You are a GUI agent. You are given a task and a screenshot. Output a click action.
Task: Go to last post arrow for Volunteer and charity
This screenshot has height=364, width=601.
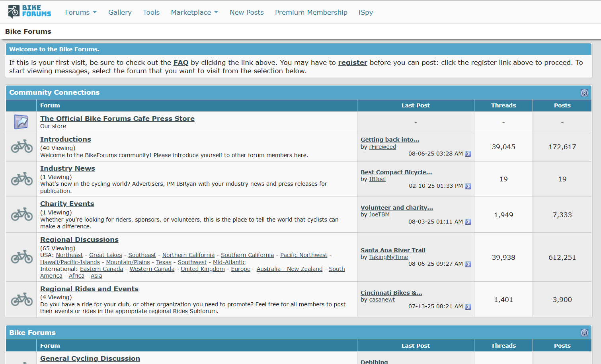[468, 222]
